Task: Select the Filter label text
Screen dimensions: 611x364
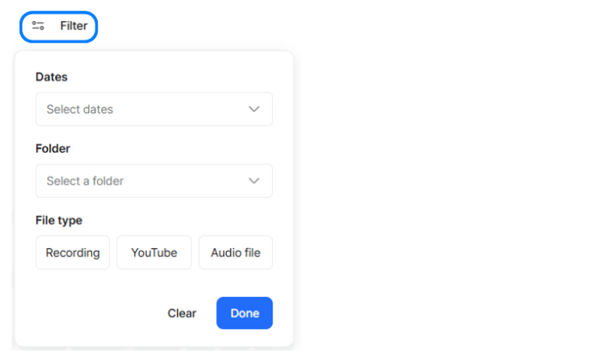Action: click(x=73, y=26)
